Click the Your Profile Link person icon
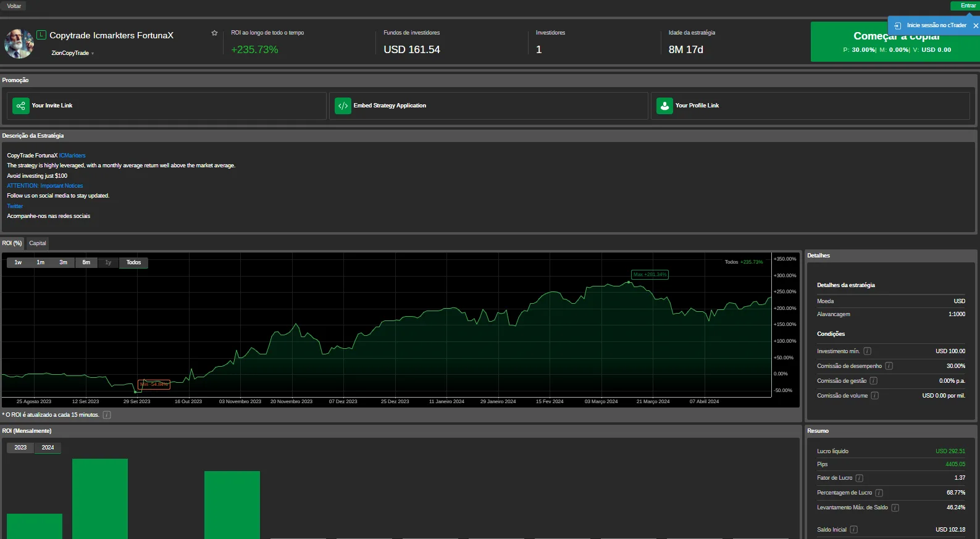 664,106
